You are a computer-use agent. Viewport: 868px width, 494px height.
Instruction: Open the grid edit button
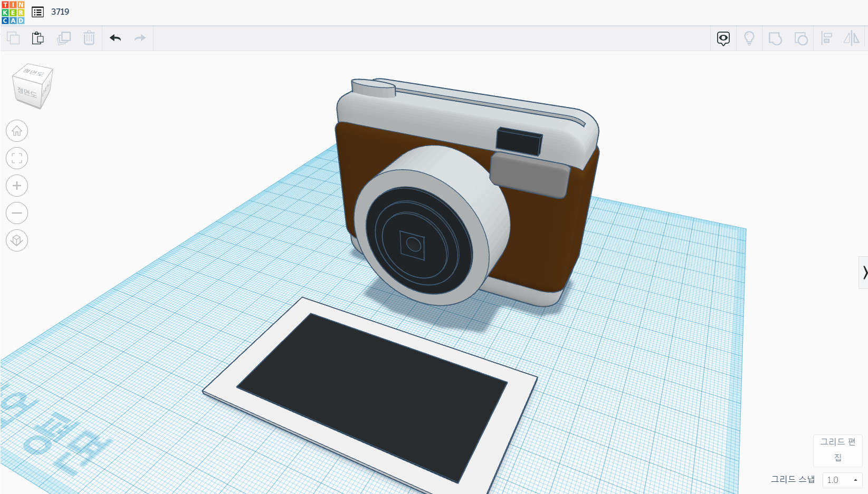click(x=838, y=450)
